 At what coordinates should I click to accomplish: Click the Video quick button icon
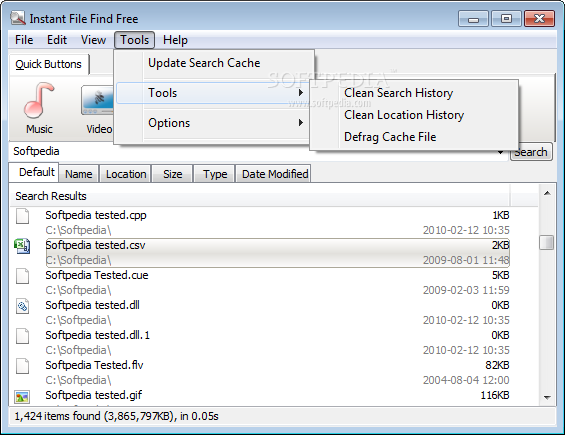pyautogui.click(x=97, y=101)
